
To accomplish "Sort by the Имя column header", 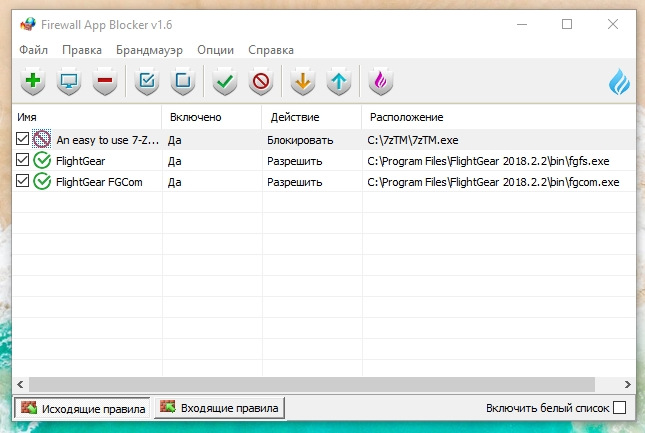I will point(87,117).
